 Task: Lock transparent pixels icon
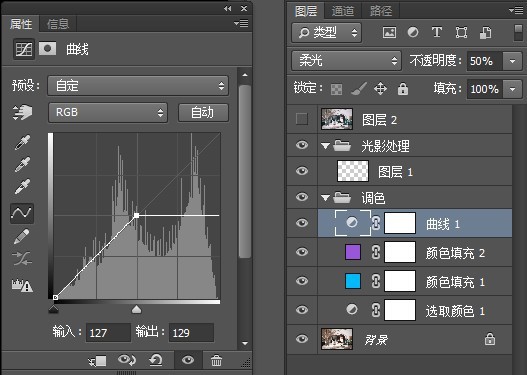336,89
